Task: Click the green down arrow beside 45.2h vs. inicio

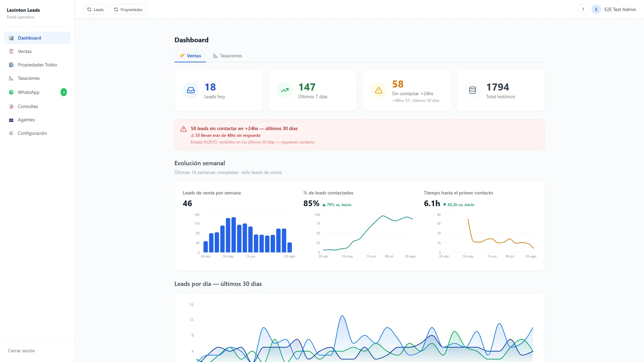Action: click(x=445, y=205)
